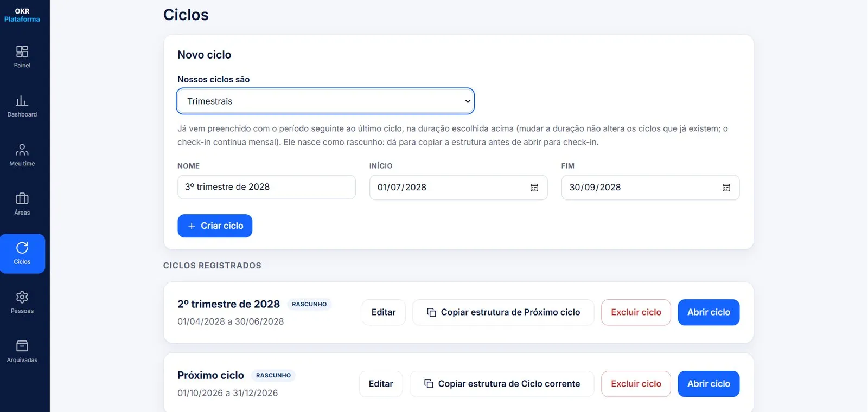This screenshot has height=412, width=868.
Task: Open the Painel sidebar icon
Action: pyautogui.click(x=22, y=51)
